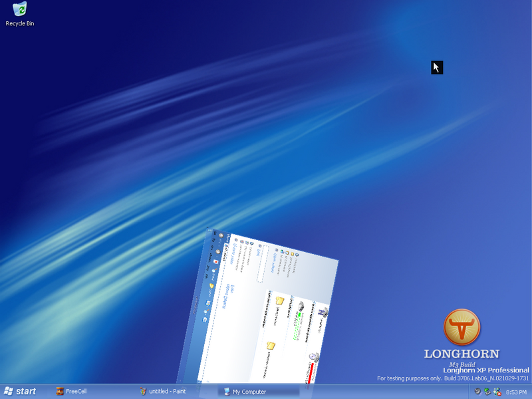Click the Safely Remove Hardware tray icon
The width and height of the screenshot is (532, 399).
click(487, 392)
